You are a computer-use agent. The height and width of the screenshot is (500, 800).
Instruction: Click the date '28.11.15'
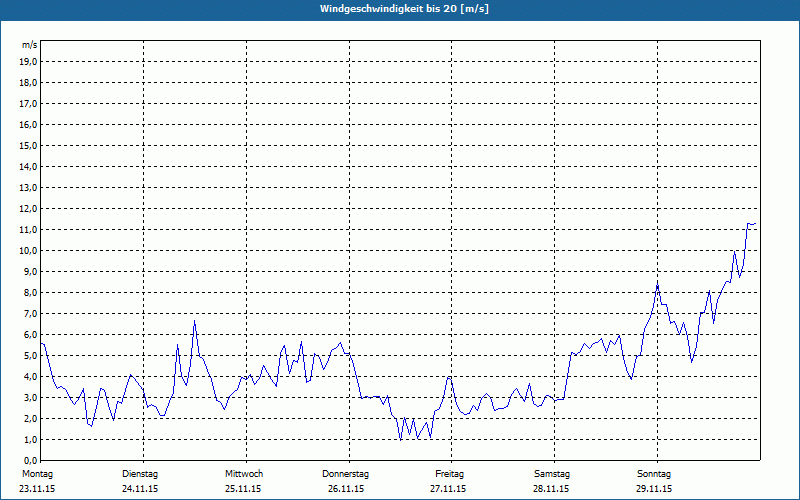click(x=551, y=489)
